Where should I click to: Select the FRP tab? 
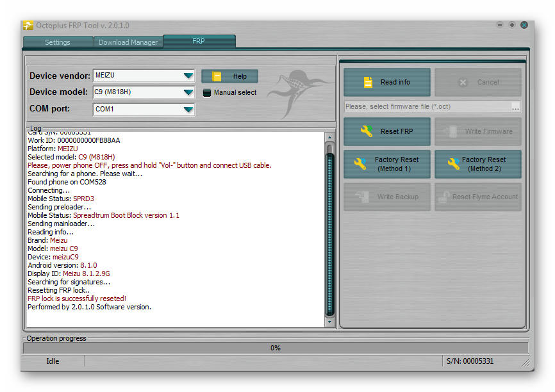(199, 41)
